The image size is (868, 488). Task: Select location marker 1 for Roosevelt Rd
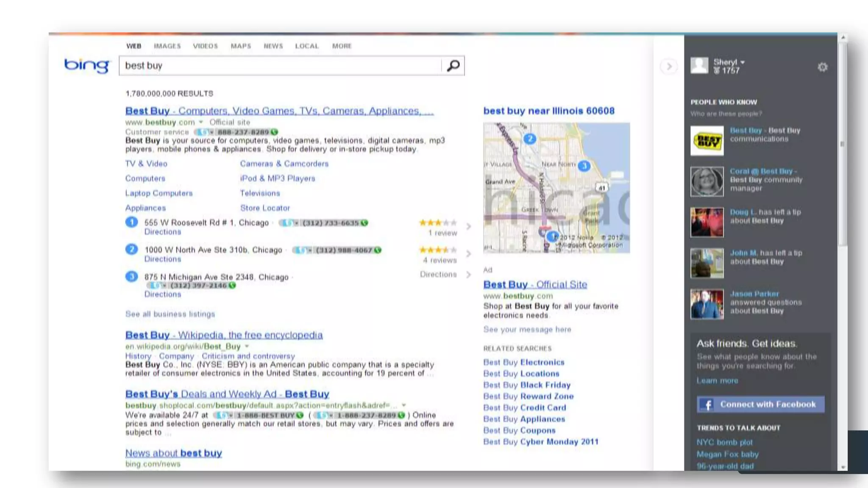coord(131,222)
